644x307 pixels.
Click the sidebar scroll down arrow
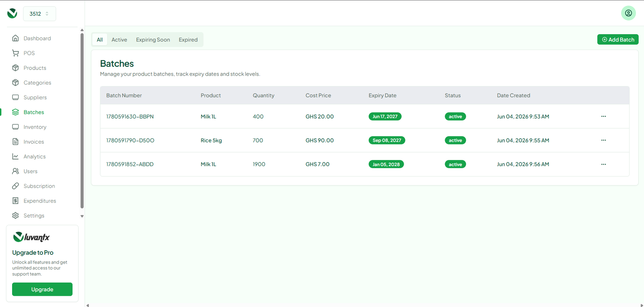pyautogui.click(x=82, y=216)
